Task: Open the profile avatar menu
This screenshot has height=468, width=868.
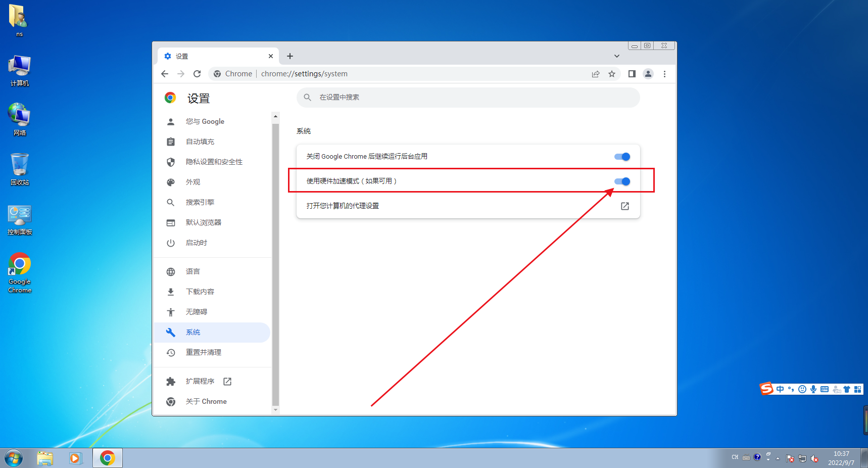Action: click(x=648, y=74)
